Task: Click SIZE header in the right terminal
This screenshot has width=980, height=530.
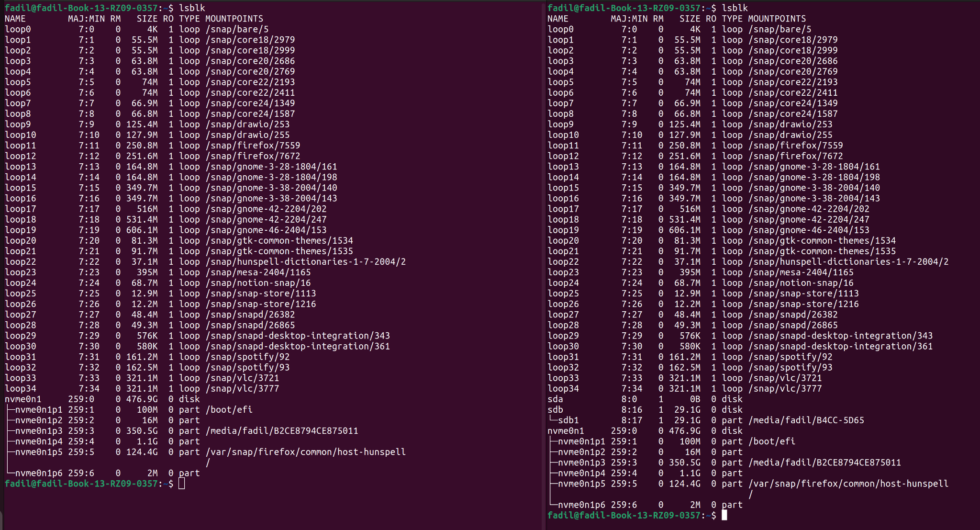Action: coord(690,19)
